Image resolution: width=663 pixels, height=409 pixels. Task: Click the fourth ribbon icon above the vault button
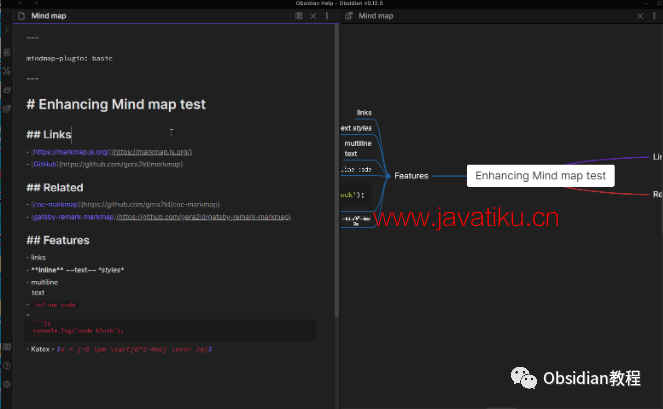point(7,109)
